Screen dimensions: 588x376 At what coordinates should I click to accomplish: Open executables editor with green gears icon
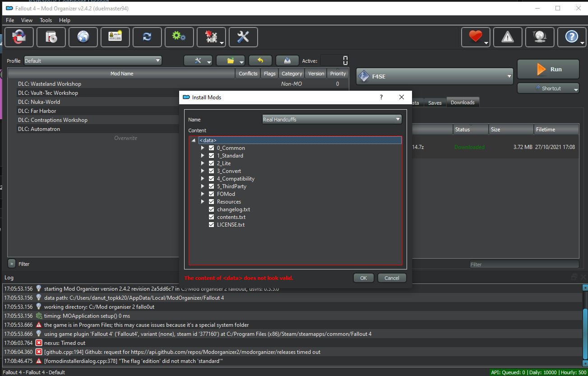pyautogui.click(x=179, y=37)
